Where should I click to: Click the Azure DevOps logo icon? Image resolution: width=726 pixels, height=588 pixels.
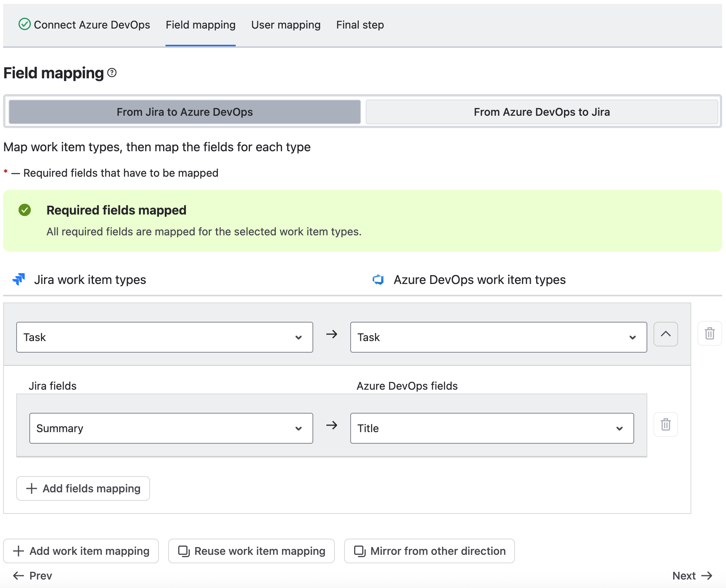pos(378,279)
